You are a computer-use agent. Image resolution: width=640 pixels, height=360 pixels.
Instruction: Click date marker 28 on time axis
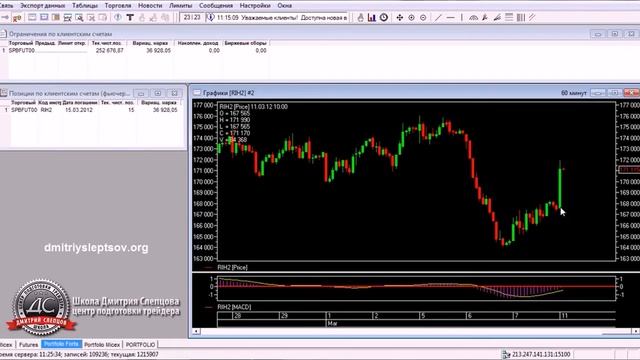click(238, 316)
